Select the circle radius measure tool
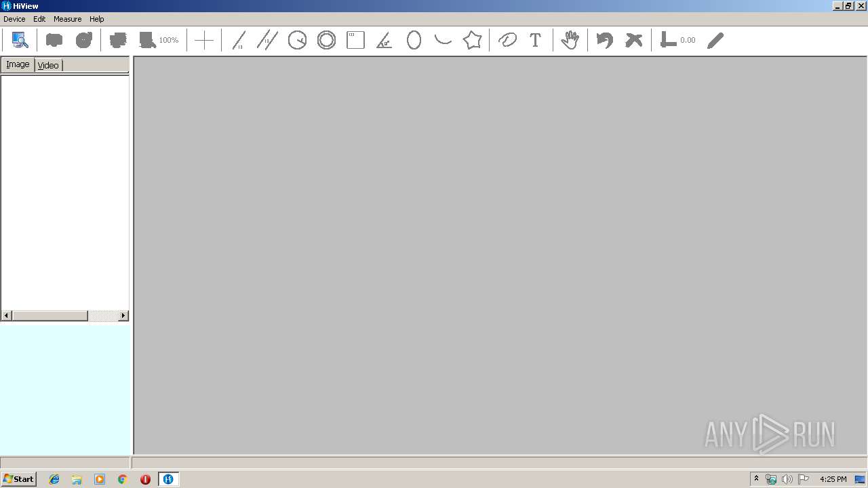This screenshot has height=488, width=868. pyautogui.click(x=297, y=40)
